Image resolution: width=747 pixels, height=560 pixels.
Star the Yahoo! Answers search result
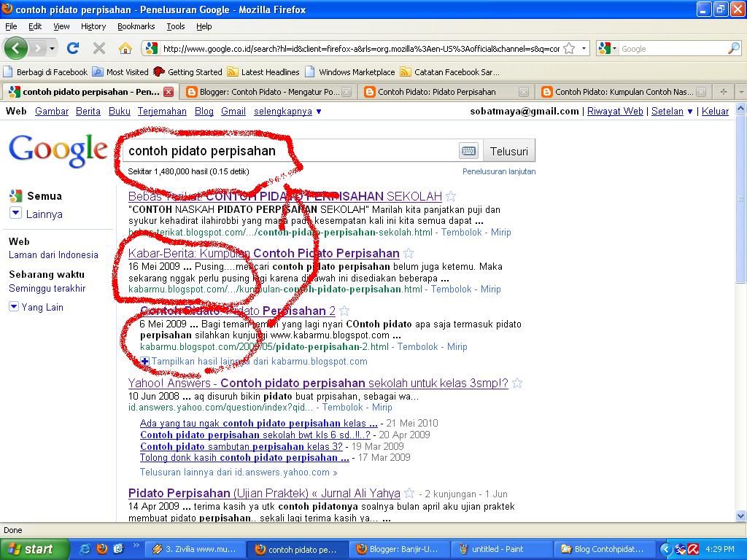click(517, 383)
